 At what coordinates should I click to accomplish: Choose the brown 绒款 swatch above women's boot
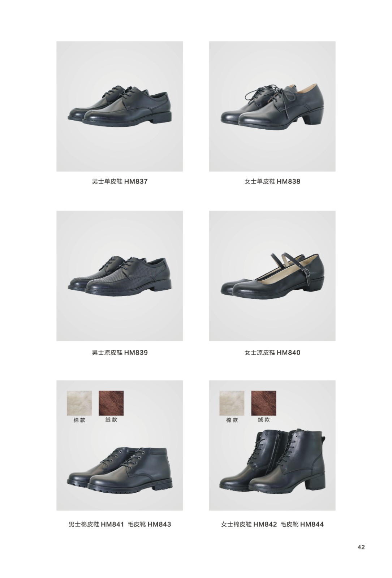[264, 403]
